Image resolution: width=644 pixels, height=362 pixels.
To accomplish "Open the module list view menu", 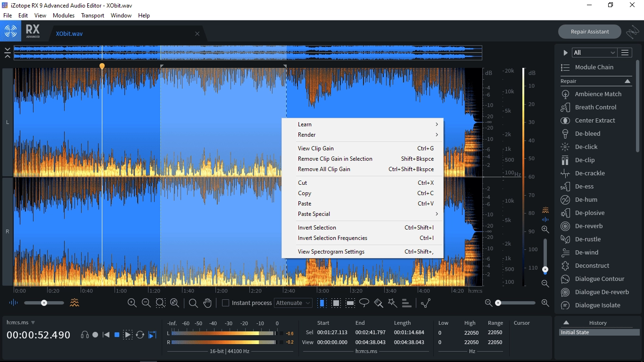I will 625,53.
